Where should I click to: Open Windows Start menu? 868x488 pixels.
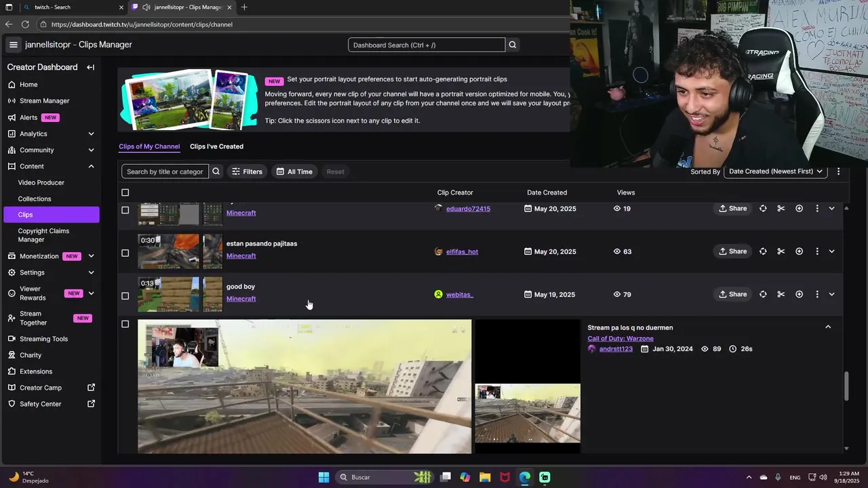click(323, 477)
